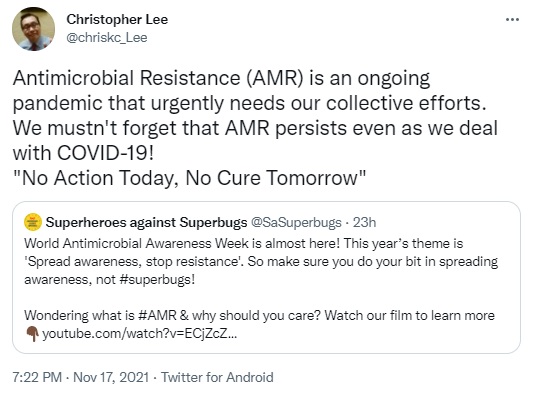Screen dimensions: 534x397
Task: Click the World Antimicrobial Awareness Week paragraph
Action: pos(261,261)
